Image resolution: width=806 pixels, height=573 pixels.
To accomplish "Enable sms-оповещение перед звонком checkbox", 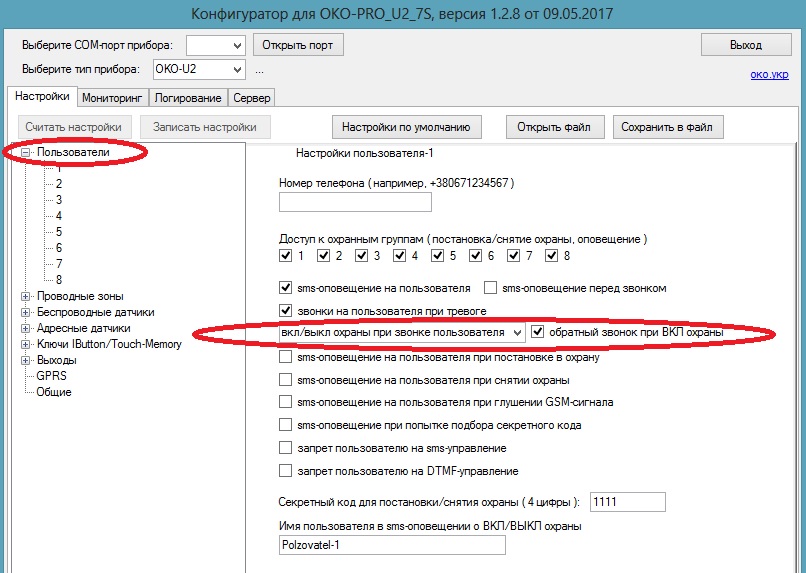I will (491, 288).
